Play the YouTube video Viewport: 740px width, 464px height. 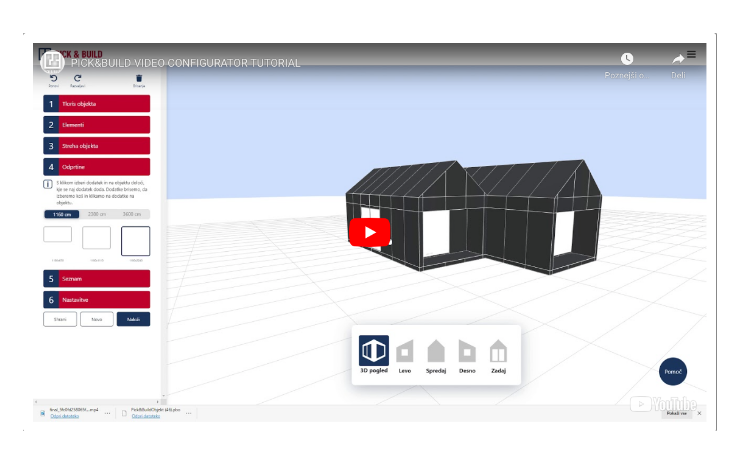(369, 232)
